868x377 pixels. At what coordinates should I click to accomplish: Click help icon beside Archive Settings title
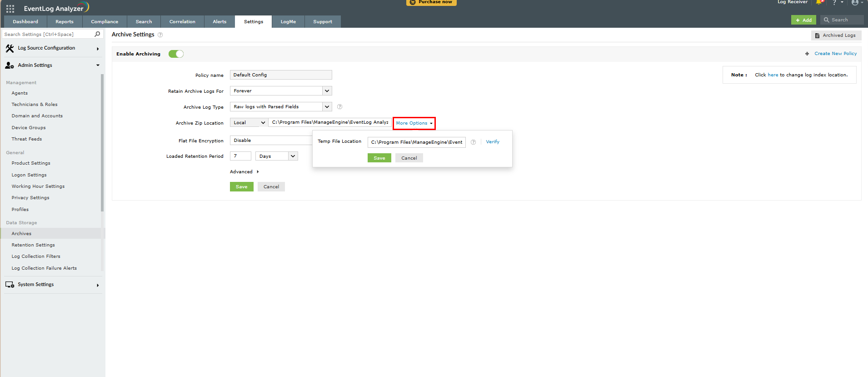[160, 35]
